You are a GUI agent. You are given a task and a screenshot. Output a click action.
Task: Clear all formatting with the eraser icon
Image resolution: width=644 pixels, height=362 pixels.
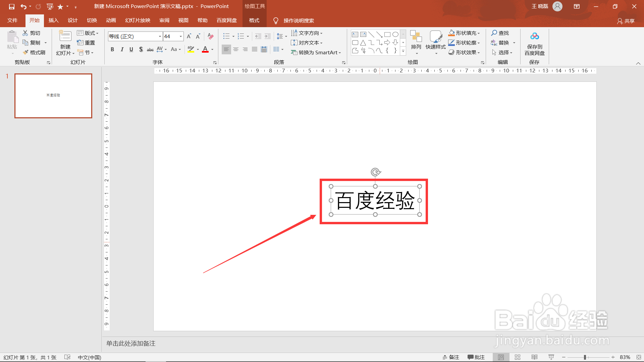(211, 36)
